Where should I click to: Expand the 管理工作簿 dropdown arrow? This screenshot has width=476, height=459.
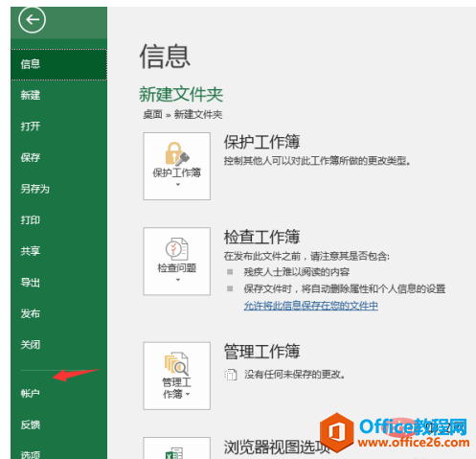tap(188, 394)
